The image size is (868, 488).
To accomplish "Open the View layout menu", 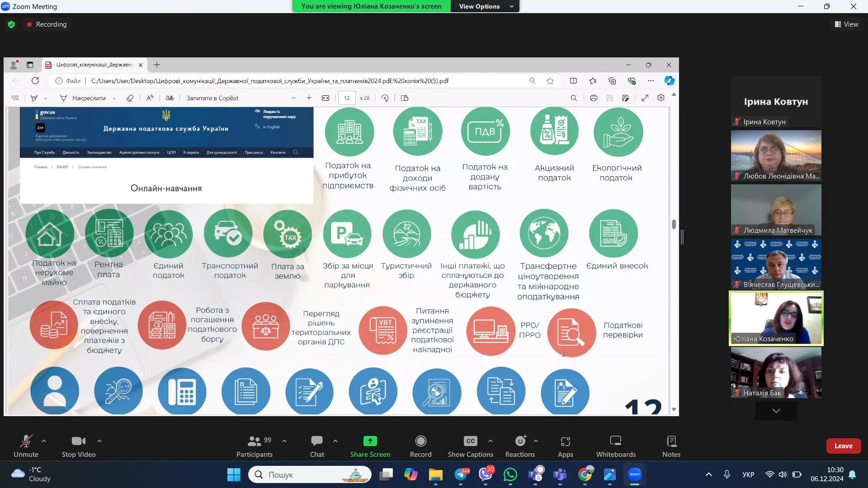I will pyautogui.click(x=846, y=24).
